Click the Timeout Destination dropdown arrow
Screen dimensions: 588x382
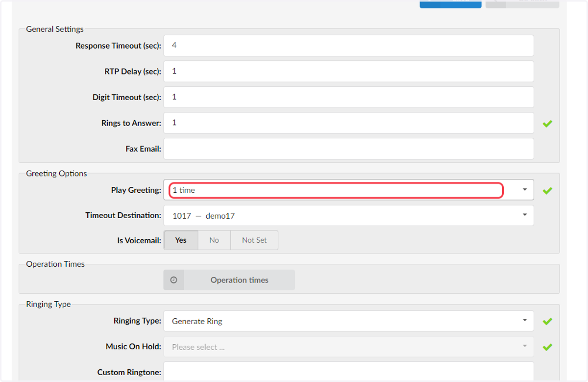point(525,215)
